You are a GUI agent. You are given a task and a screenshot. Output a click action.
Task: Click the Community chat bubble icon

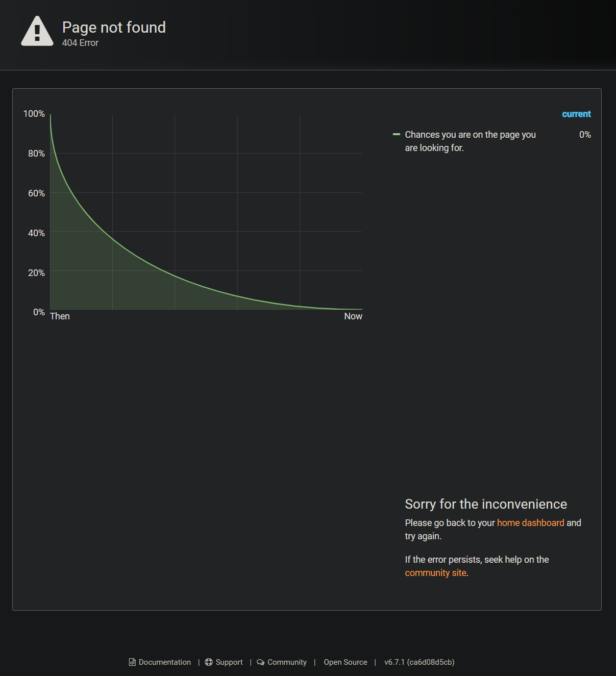(x=260, y=662)
